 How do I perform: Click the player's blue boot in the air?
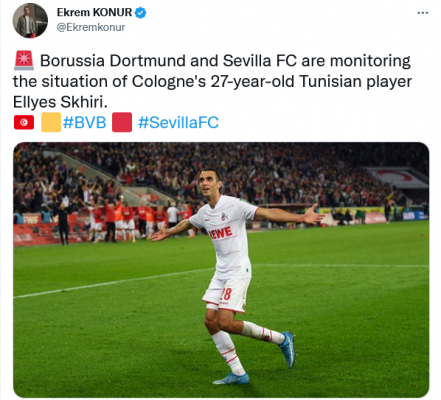288,349
